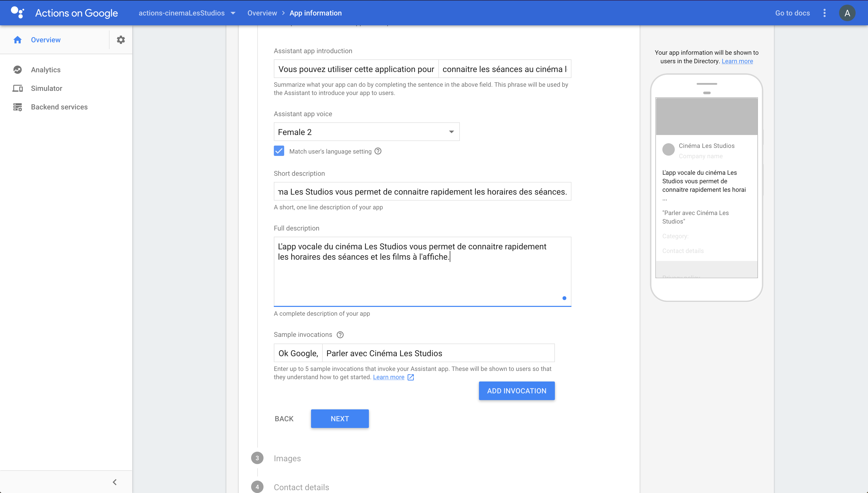Click the Full description text area
The image size is (868, 493).
point(422,272)
